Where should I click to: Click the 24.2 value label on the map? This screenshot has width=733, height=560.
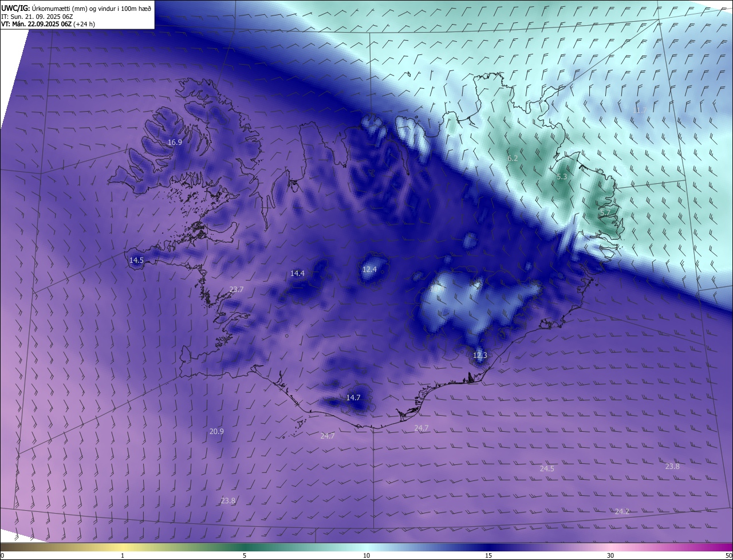tap(622, 512)
